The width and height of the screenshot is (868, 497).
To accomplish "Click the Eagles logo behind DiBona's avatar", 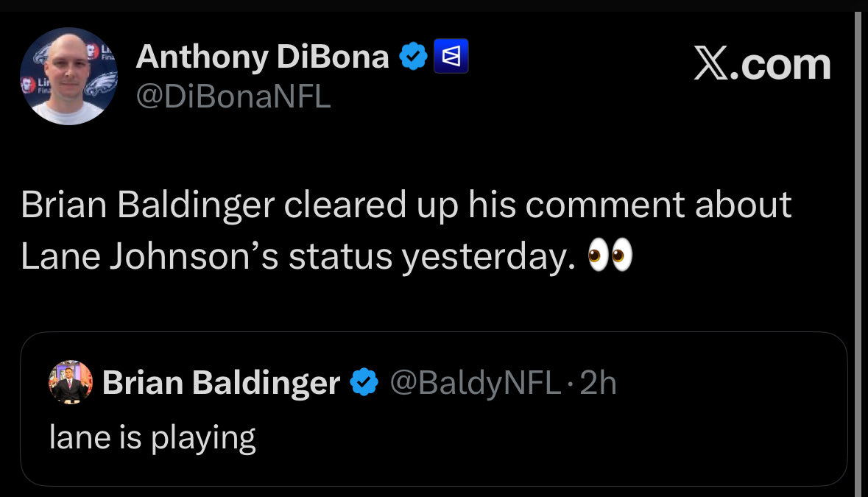I will [x=101, y=85].
